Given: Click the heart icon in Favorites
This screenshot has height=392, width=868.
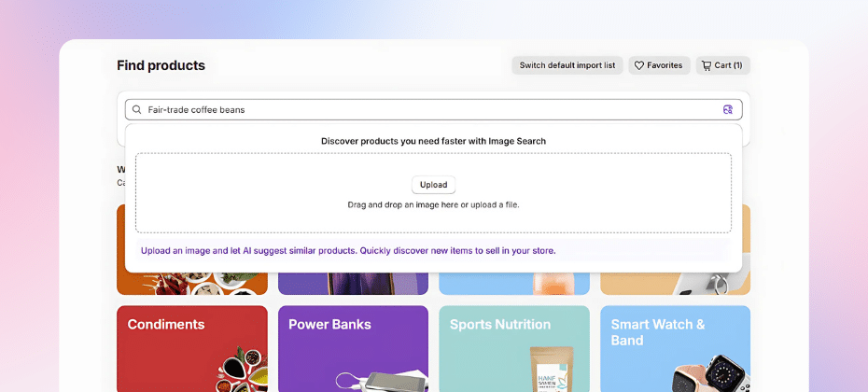Looking at the screenshot, I should (x=638, y=65).
